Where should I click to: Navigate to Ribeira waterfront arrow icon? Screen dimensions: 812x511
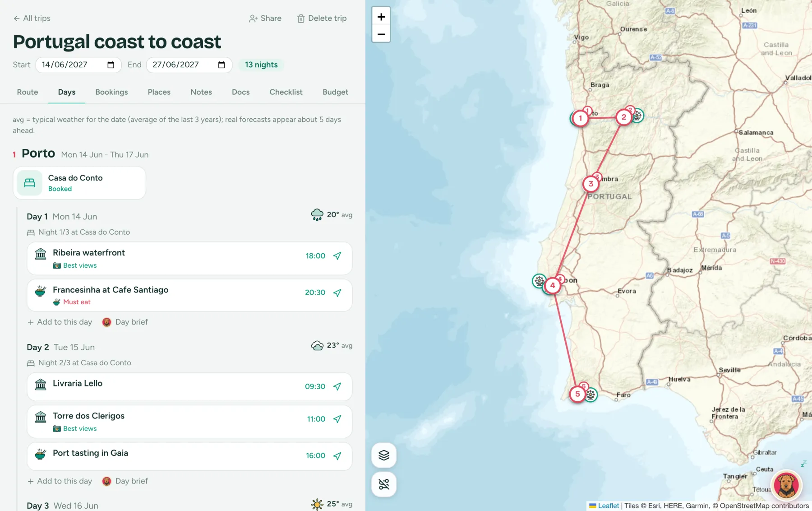coord(337,256)
